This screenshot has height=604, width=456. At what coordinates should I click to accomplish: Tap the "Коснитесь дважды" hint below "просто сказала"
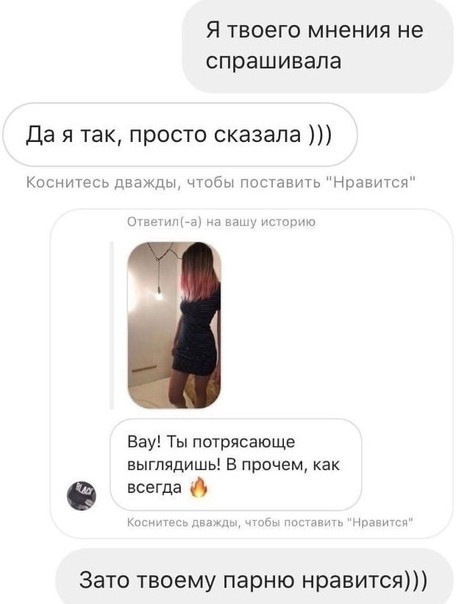pos(220,182)
